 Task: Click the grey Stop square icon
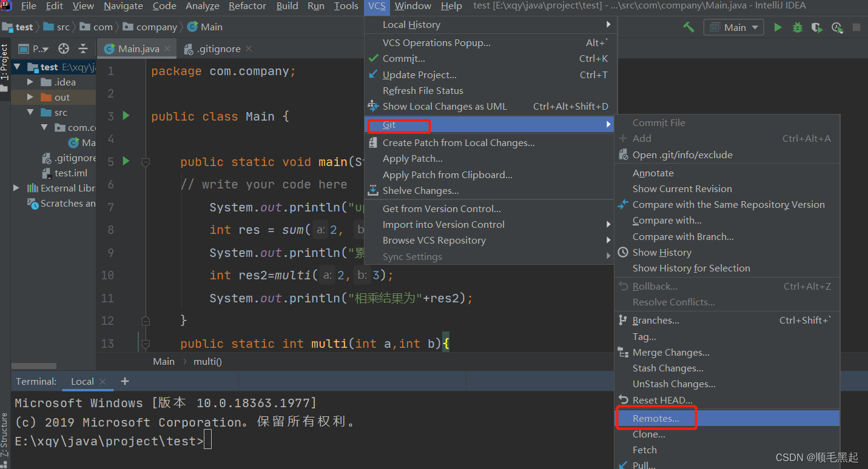tap(856, 27)
